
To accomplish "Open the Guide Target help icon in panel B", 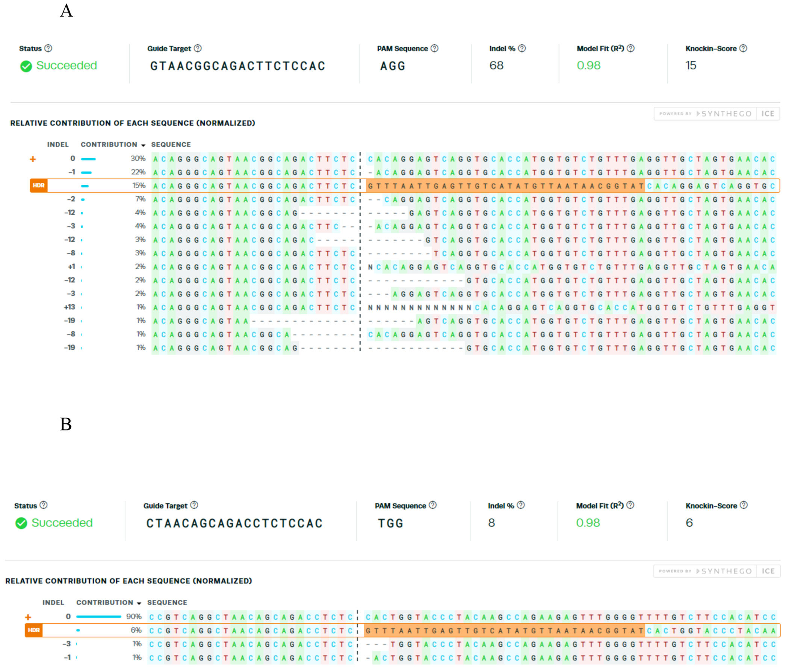I will [x=194, y=505].
